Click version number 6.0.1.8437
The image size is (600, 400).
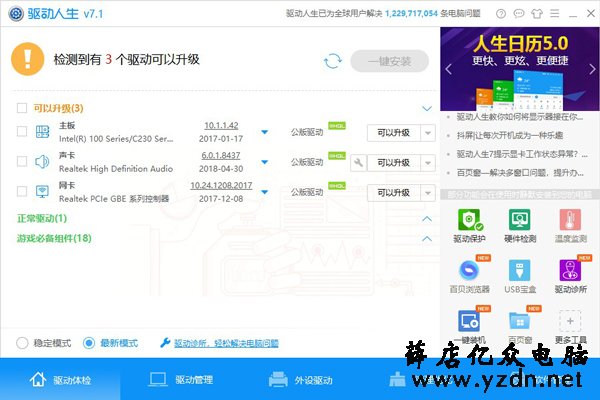(221, 155)
